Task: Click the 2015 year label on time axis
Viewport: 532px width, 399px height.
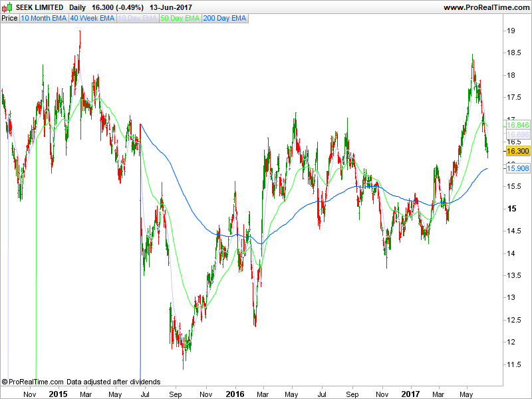Action: [58, 394]
